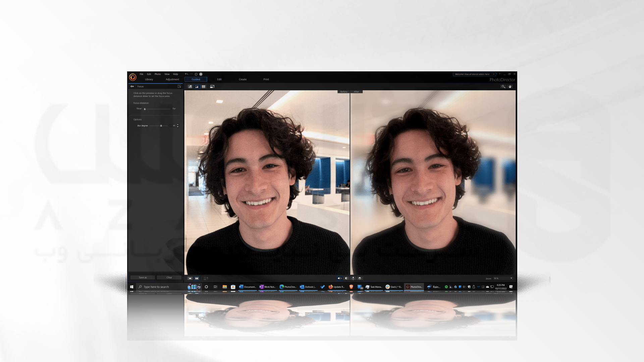This screenshot has width=644, height=362.
Task: Open the View menu
Action: (x=167, y=74)
